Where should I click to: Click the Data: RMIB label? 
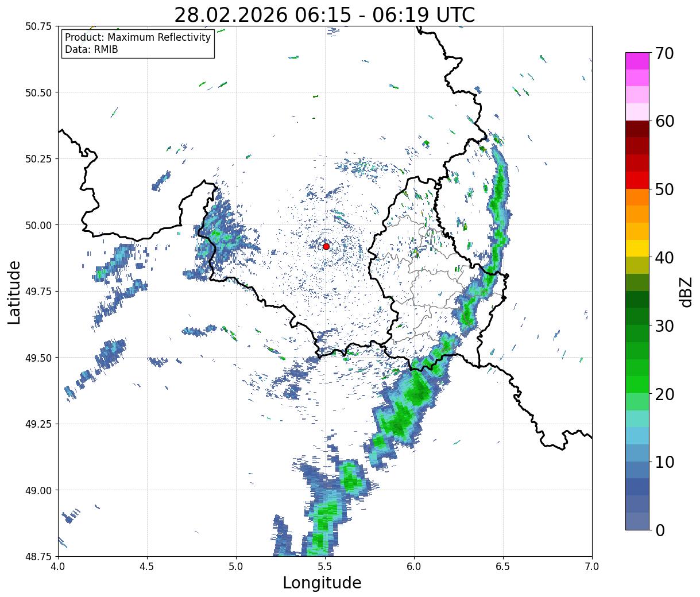coord(91,49)
